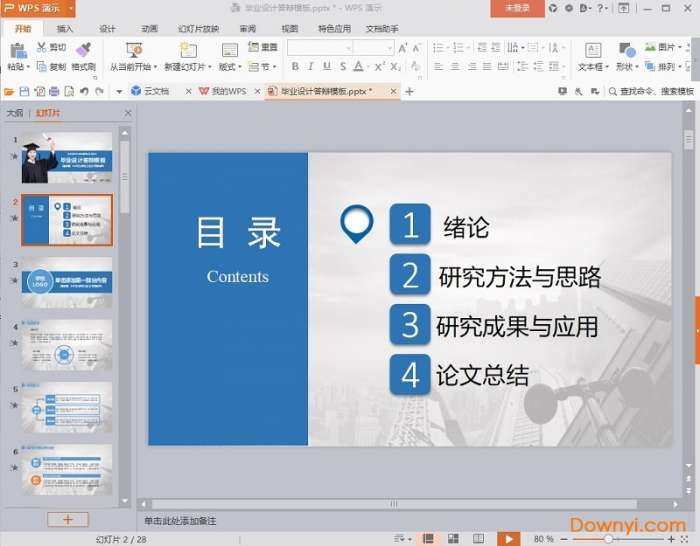The width and height of the screenshot is (700, 546).
Task: Adjust the zoom slider handle
Action: point(608,539)
